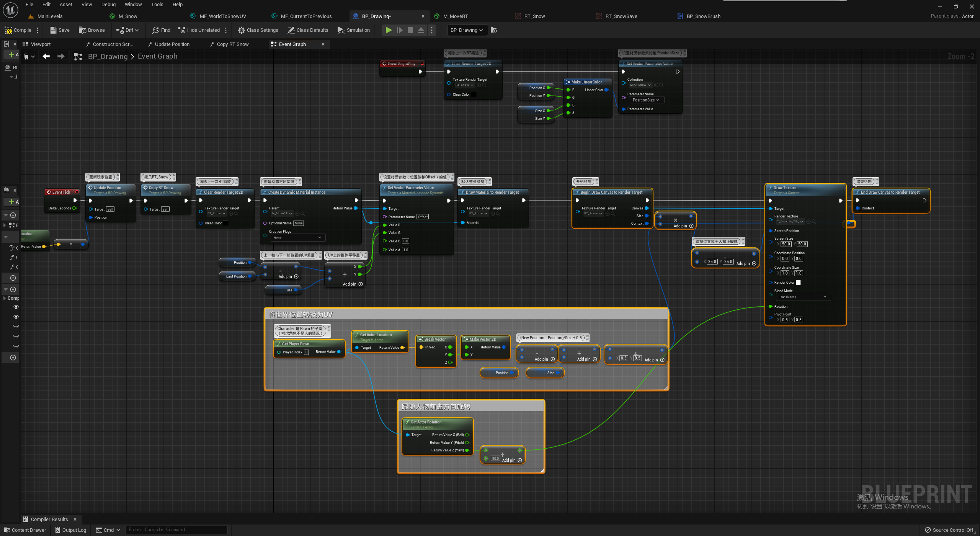This screenshot has width=980, height=536.
Task: Navigate back with the left arrow
Action: pos(46,56)
